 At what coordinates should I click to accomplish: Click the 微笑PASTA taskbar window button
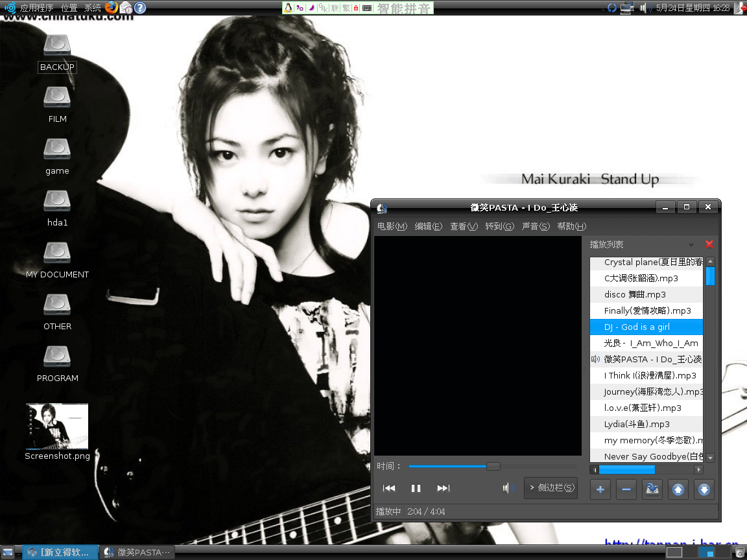(137, 552)
